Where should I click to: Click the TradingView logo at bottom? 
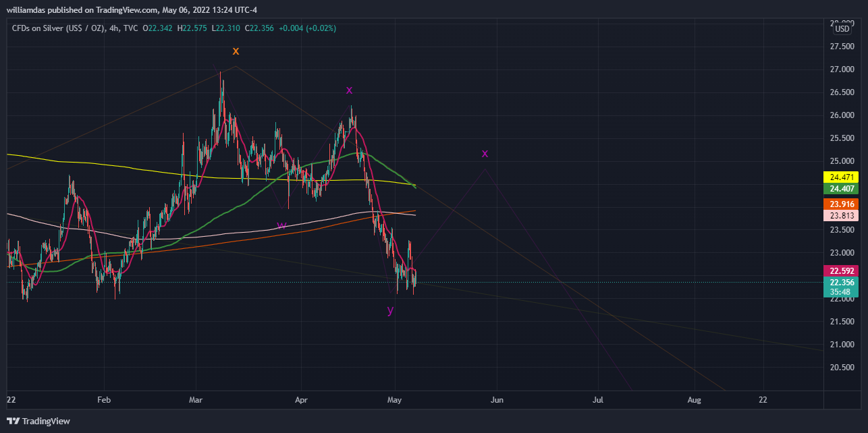[x=38, y=422]
